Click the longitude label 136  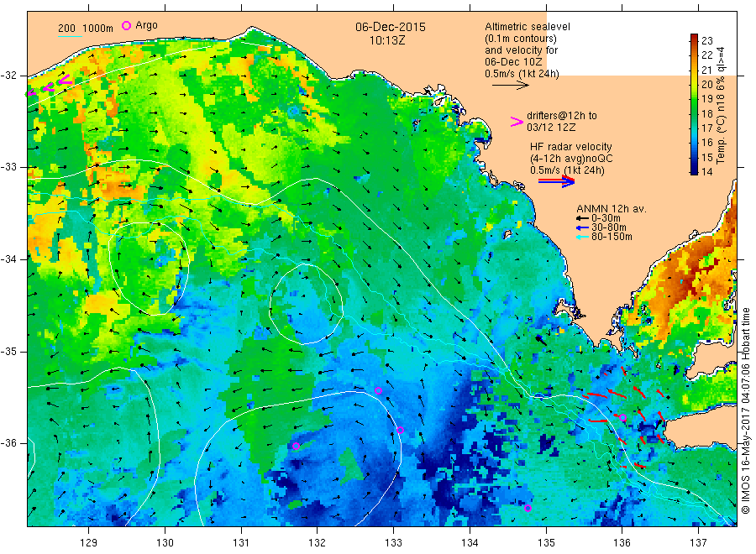[622, 543]
